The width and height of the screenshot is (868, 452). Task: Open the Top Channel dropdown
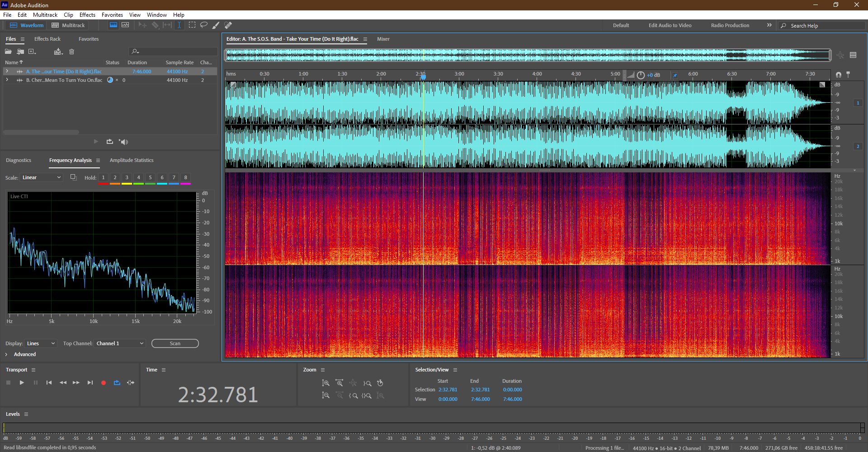120,343
